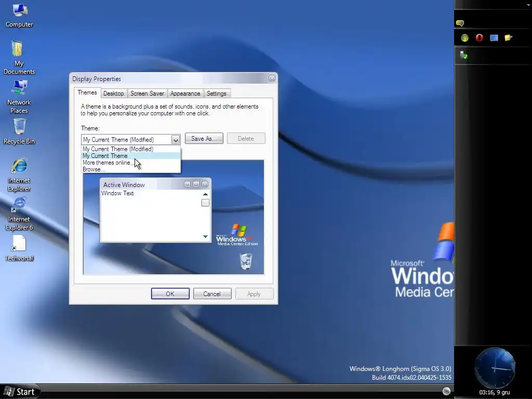The width and height of the screenshot is (532, 399).
Task: Click the blue desktop icon in sidebar
Action: pyautogui.click(x=494, y=37)
